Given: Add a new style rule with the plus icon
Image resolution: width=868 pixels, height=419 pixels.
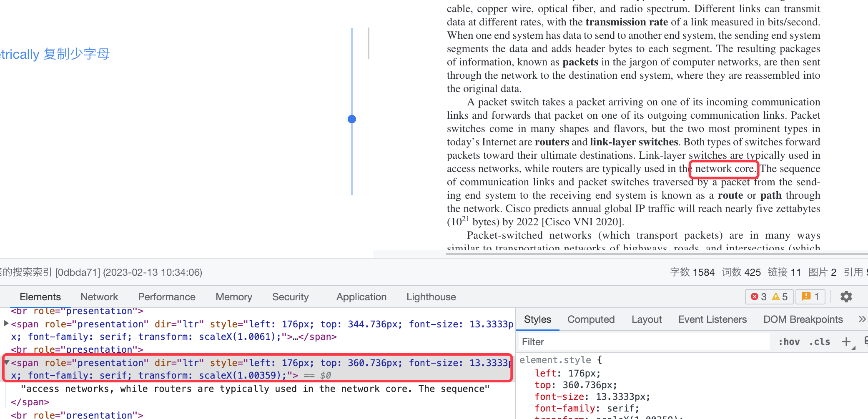Looking at the screenshot, I should (846, 342).
